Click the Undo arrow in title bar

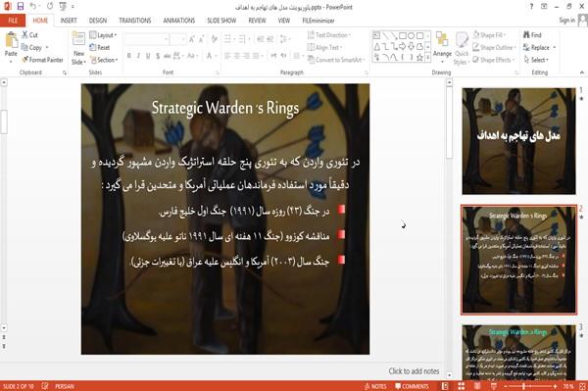(x=33, y=7)
